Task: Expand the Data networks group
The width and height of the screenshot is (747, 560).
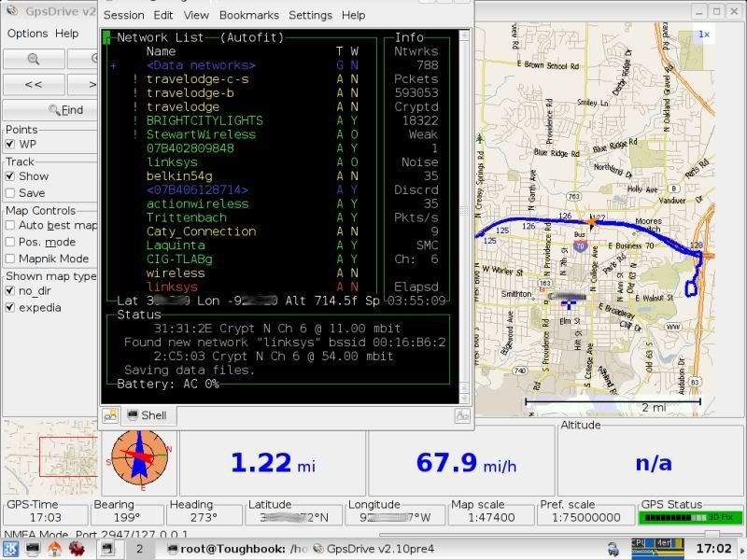Action: click(x=114, y=65)
